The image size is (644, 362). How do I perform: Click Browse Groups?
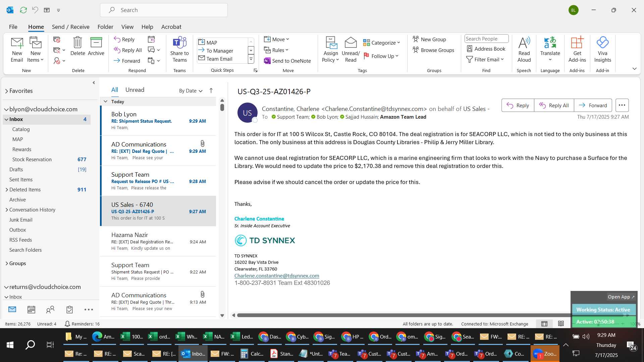(433, 50)
